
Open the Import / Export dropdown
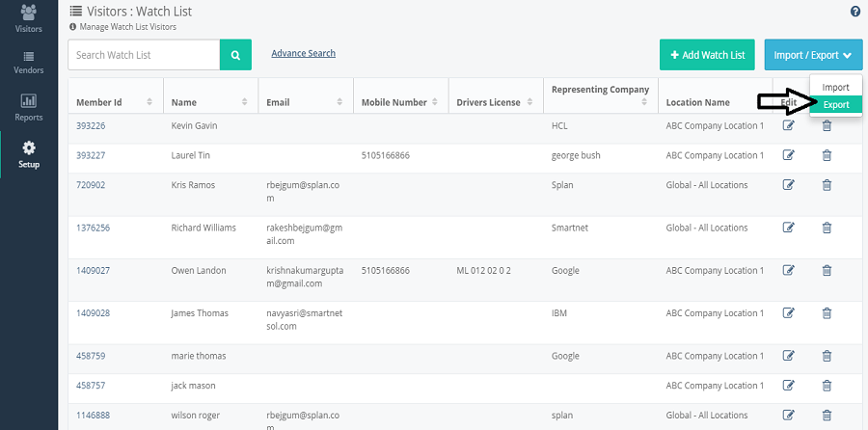(x=813, y=55)
